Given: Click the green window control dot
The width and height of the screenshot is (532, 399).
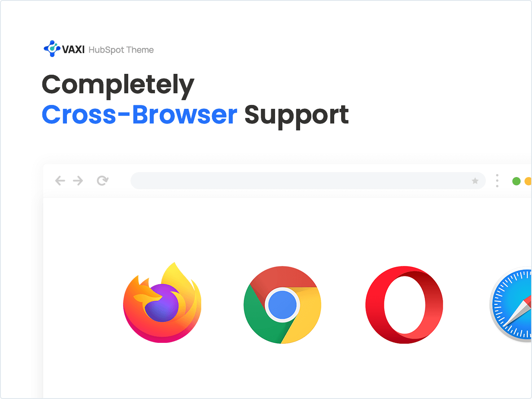Looking at the screenshot, I should point(516,181).
